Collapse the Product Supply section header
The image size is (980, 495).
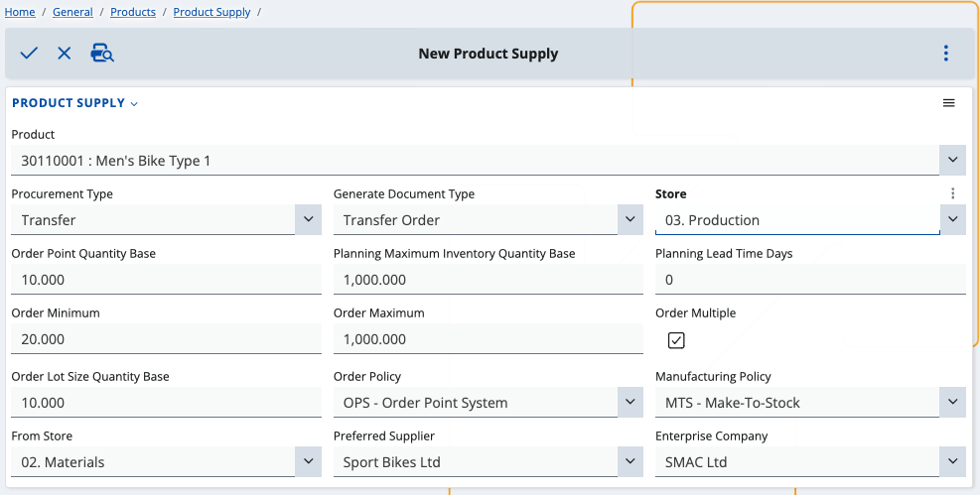[74, 103]
